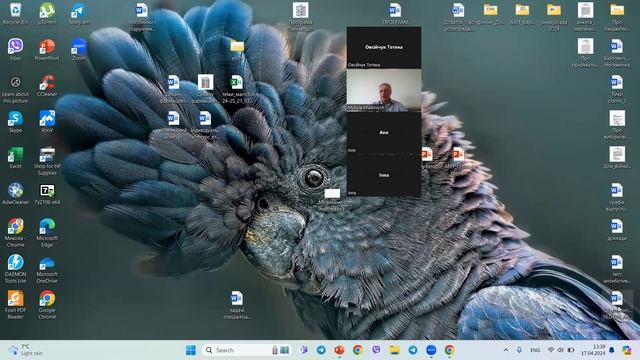Expand the hidden system tray icons chevron

506,350
